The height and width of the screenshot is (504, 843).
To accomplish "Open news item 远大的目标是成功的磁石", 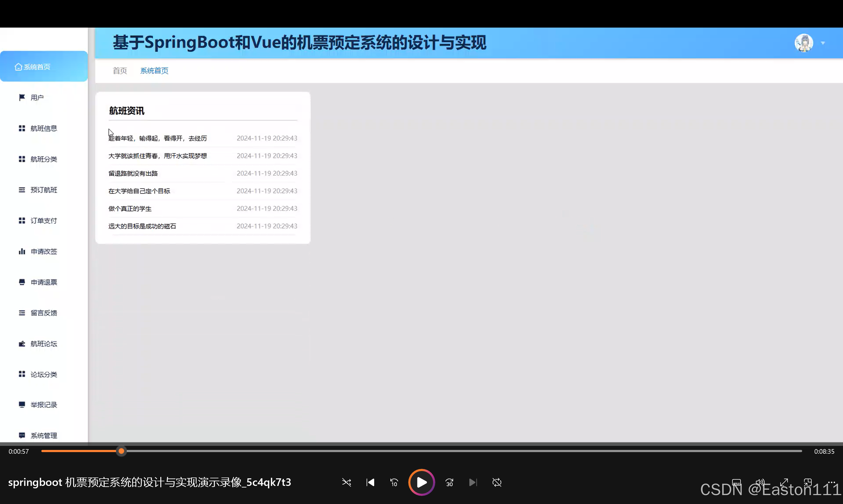I will pos(142,226).
